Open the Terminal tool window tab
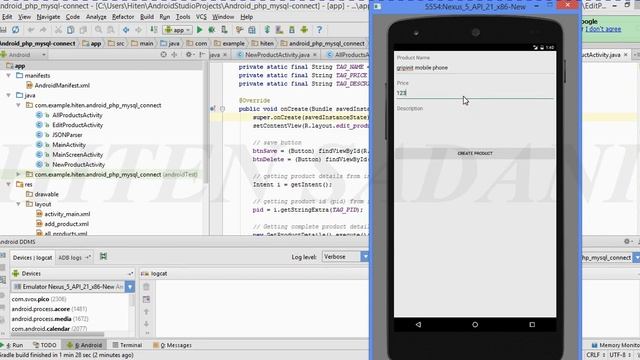This screenshot has height=360, width=640. tap(127, 345)
